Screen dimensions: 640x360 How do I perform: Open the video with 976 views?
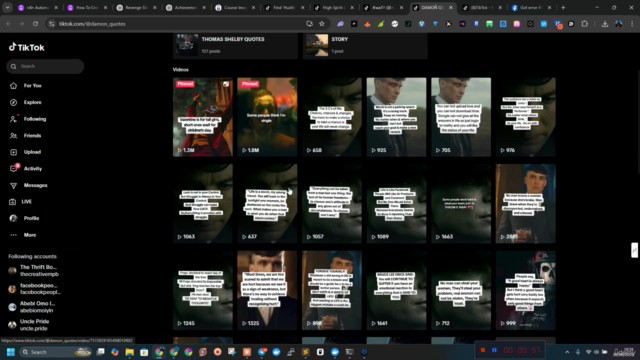tap(526, 117)
